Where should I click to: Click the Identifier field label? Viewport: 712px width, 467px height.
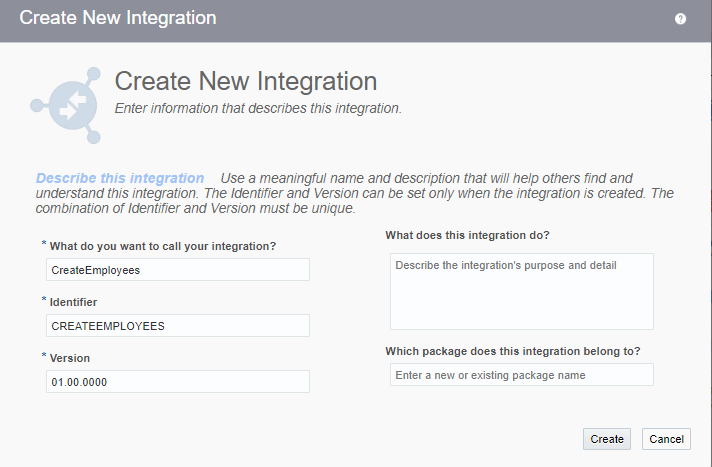pyautogui.click(x=73, y=302)
